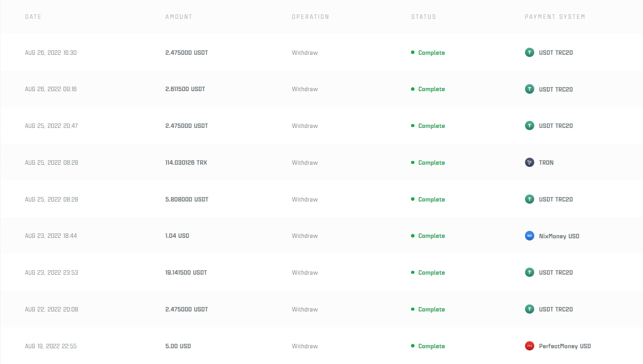Click amount 2.475000 USDT in Aug 22 row

[x=186, y=309]
